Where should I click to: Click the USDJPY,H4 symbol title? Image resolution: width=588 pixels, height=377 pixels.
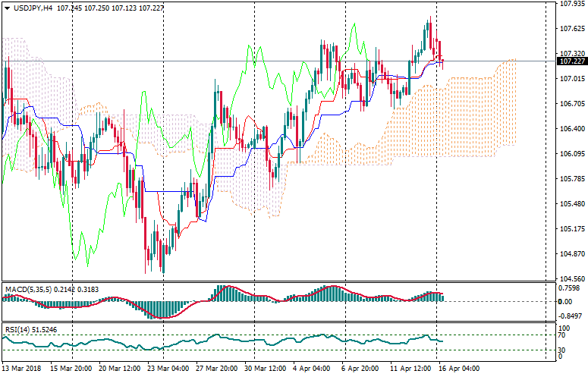[x=32, y=8]
